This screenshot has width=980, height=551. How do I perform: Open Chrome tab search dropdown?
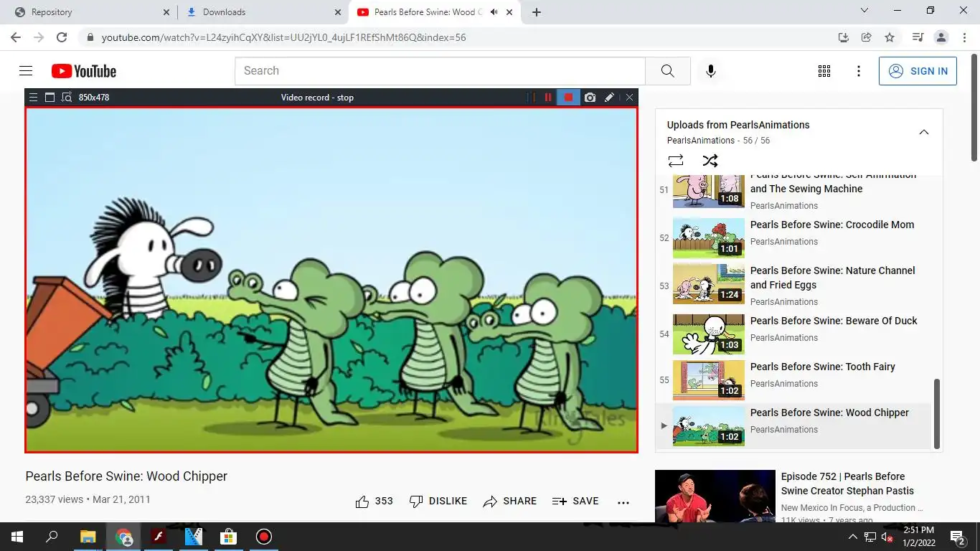coord(864,11)
